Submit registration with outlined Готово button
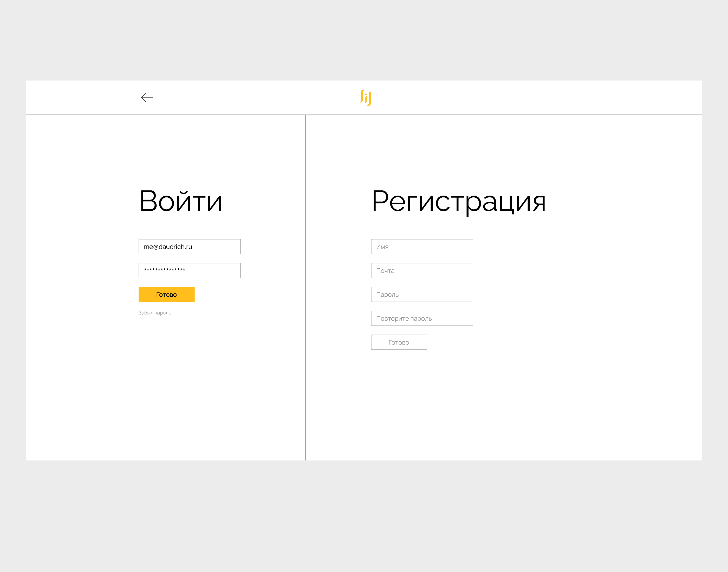 pos(399,342)
